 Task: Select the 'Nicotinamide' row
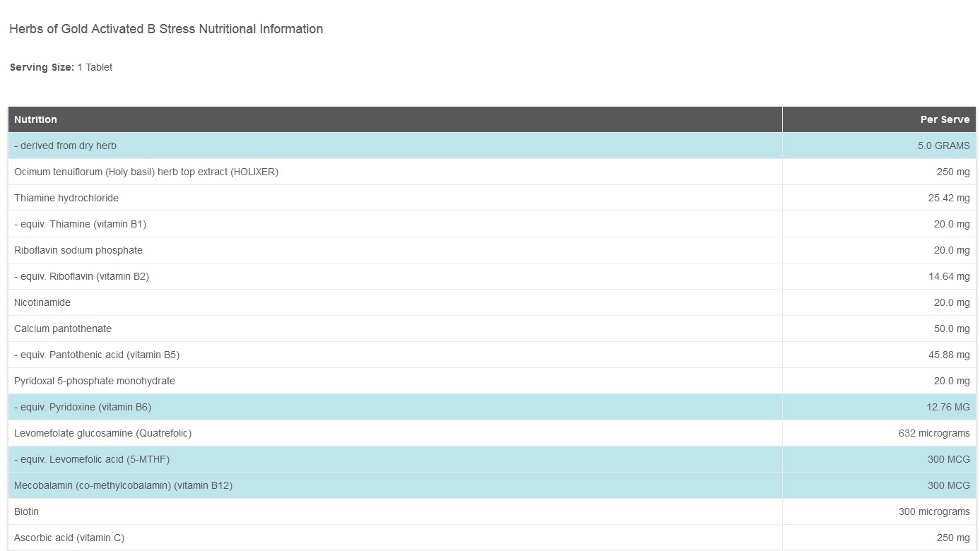492,302
